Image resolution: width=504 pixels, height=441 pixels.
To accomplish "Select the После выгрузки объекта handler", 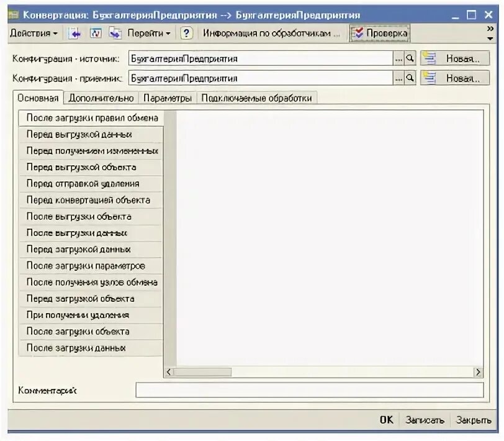I will click(91, 217).
